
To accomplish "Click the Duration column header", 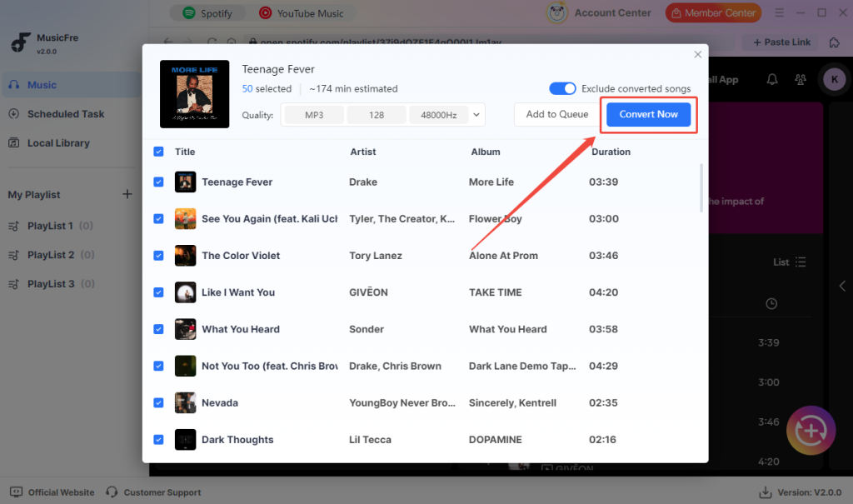I will [611, 152].
